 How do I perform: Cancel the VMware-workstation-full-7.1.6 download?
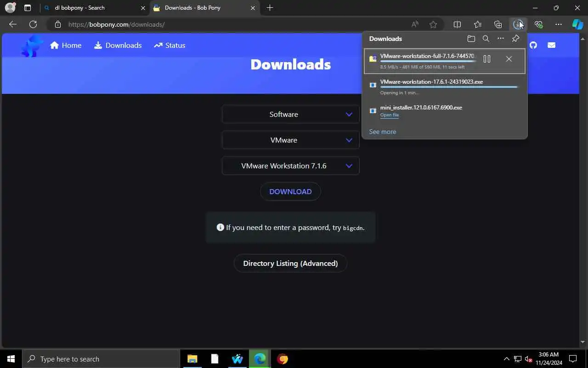[509, 59]
